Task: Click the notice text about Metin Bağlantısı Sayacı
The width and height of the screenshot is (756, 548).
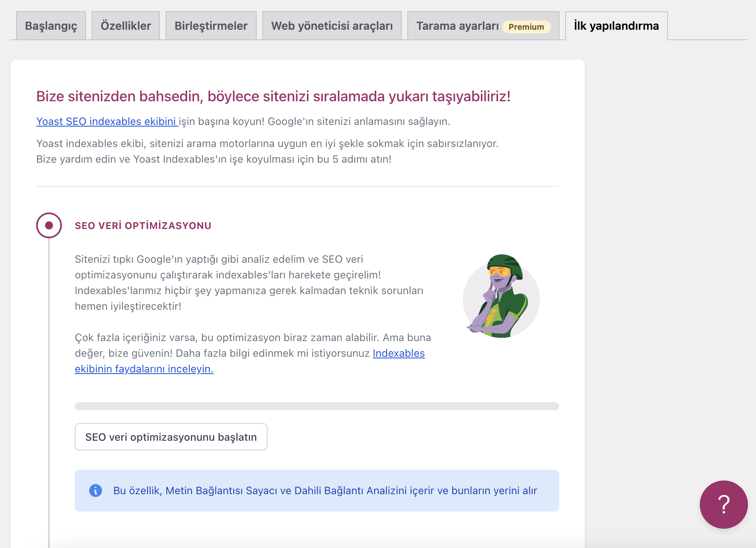Action: coord(325,491)
